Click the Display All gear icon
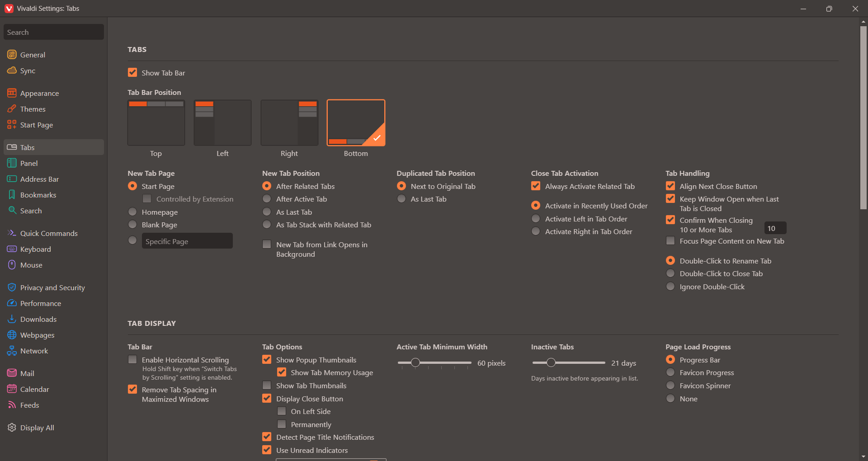Viewport: 868px width, 461px height. pos(12,428)
